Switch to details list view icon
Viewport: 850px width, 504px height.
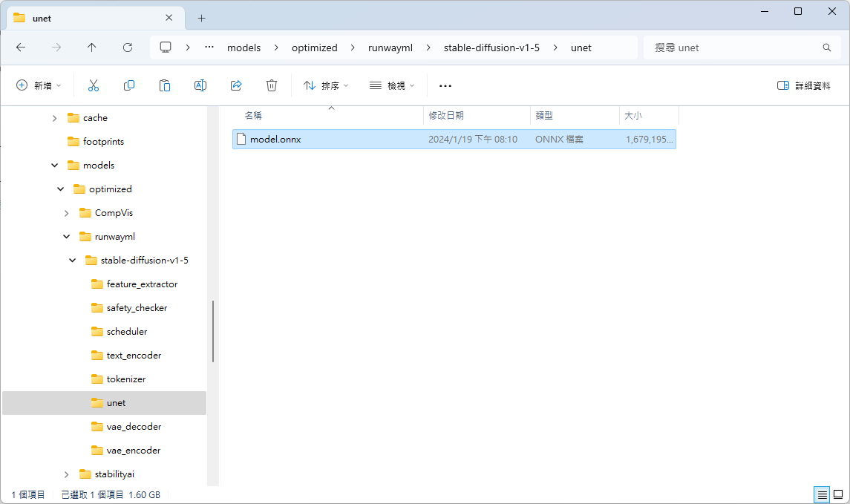pyautogui.click(x=822, y=494)
